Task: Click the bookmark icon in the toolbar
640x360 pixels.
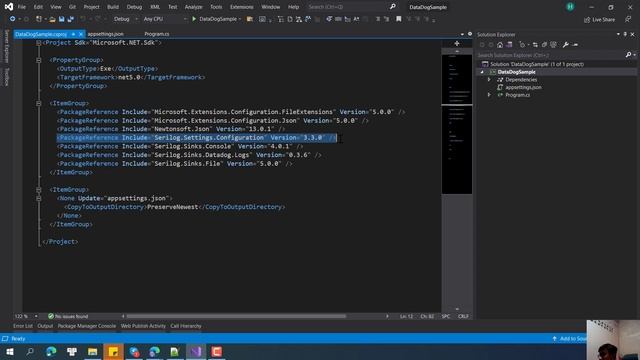Action: tap(398, 19)
